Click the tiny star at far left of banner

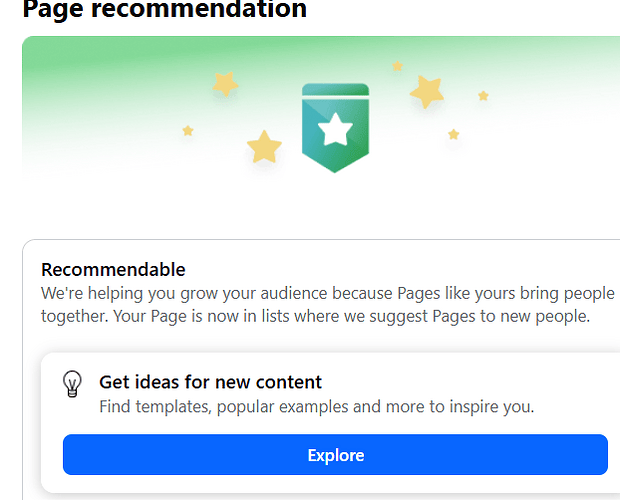coord(188,131)
